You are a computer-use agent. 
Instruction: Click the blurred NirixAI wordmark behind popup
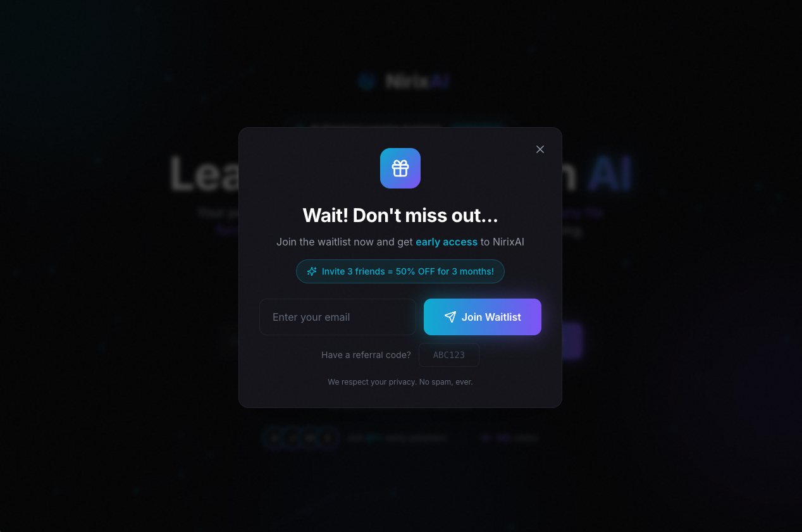[417, 81]
